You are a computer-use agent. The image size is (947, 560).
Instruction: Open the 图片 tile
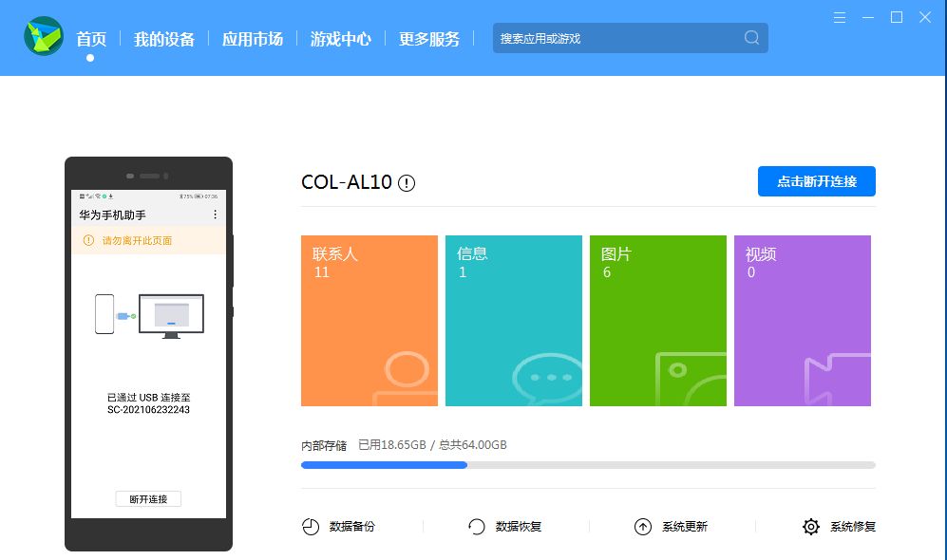coord(657,321)
